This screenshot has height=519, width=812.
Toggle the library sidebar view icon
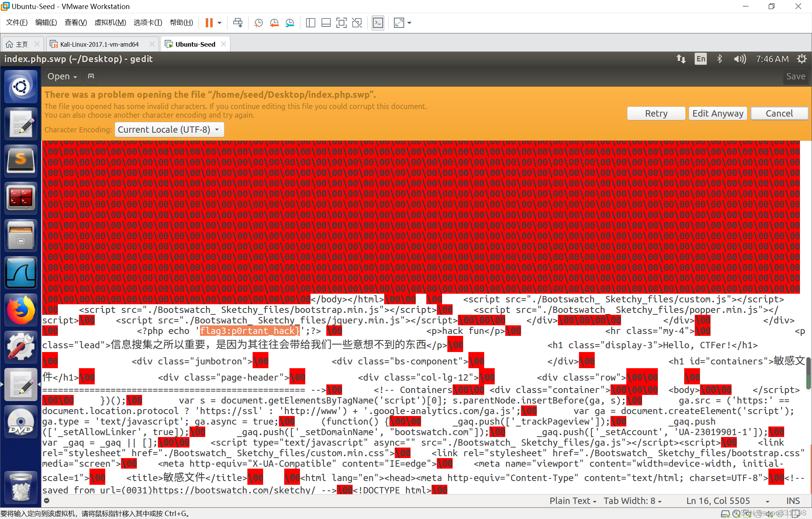point(311,23)
